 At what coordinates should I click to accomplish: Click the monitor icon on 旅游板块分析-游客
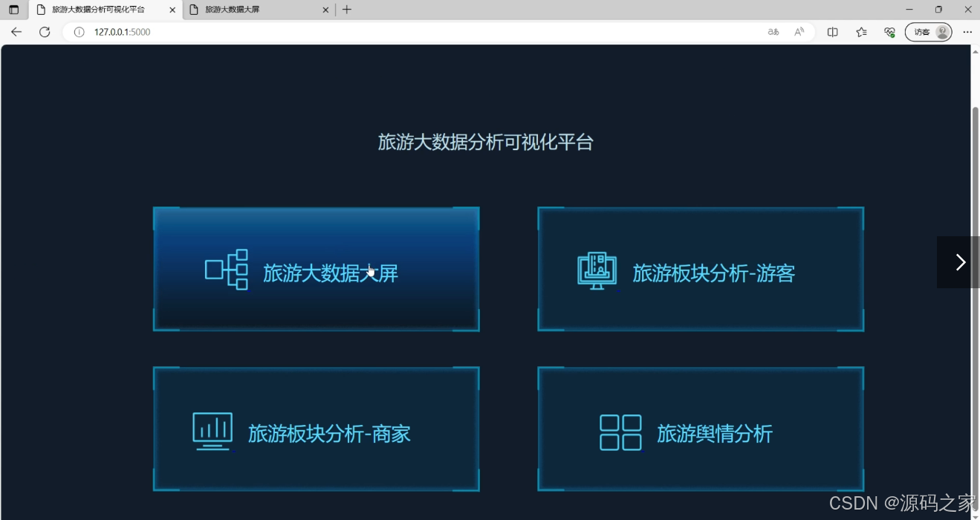(x=597, y=271)
